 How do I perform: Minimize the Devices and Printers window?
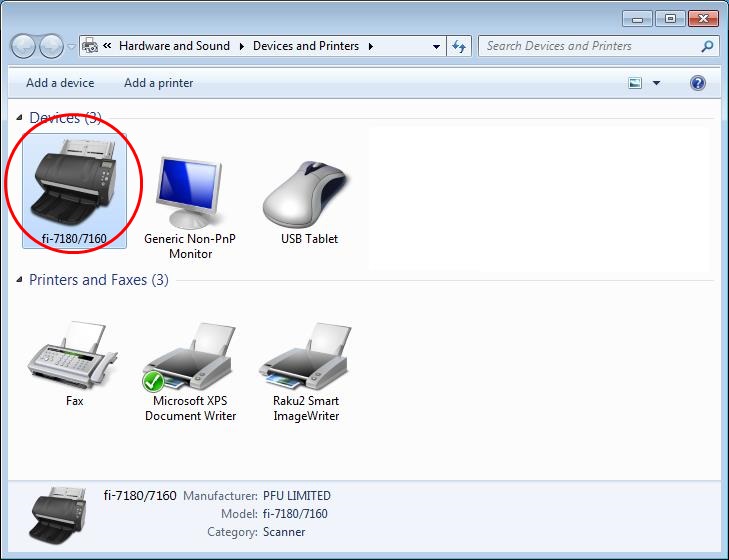coord(637,19)
